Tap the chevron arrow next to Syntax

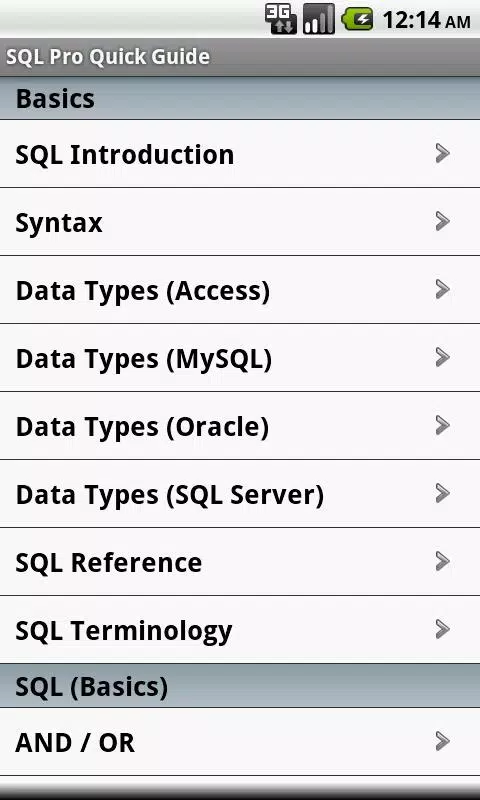[x=443, y=221]
